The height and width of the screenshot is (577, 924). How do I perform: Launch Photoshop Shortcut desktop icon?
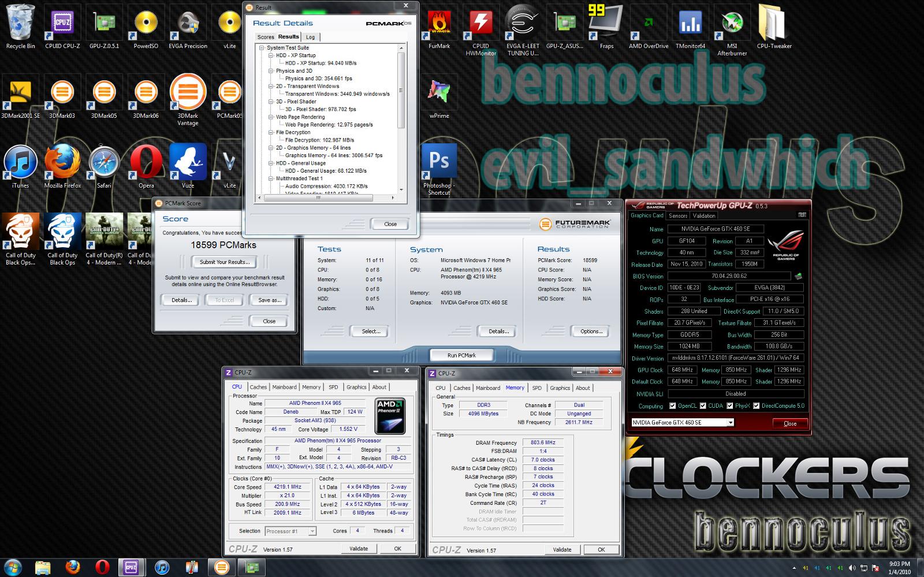tap(439, 170)
